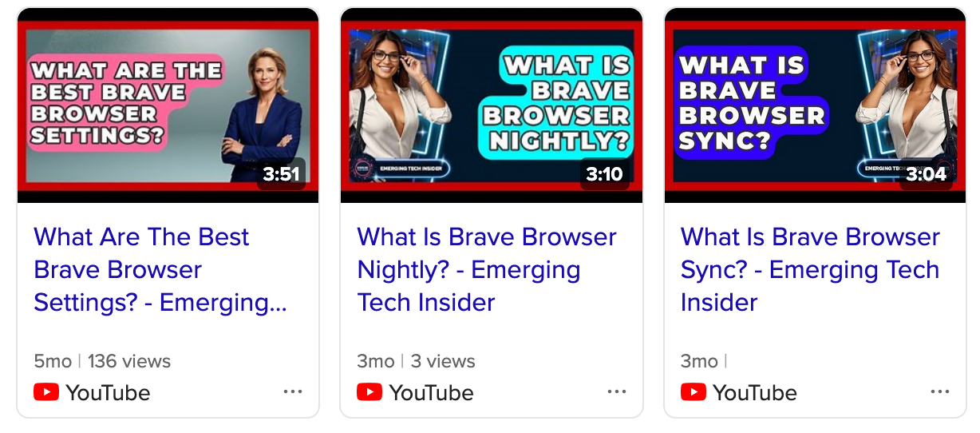
Task: Click YouTube logo icon under Brave Sync video
Action: pos(694,392)
